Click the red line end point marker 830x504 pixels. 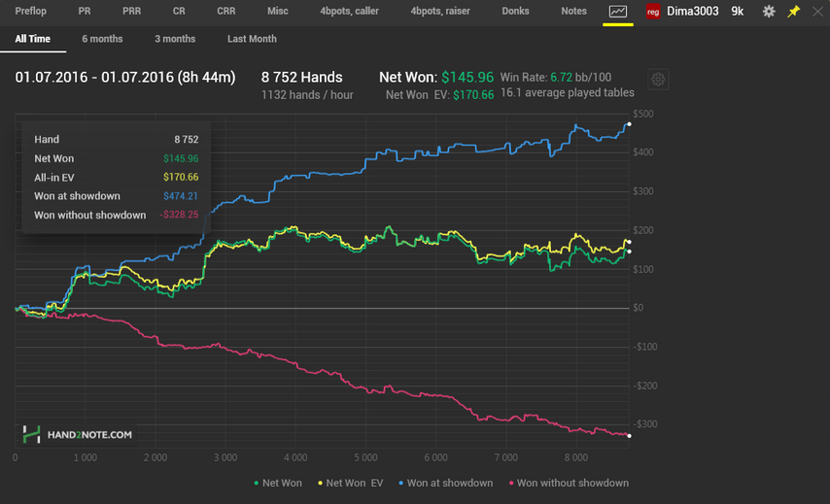[x=630, y=436]
